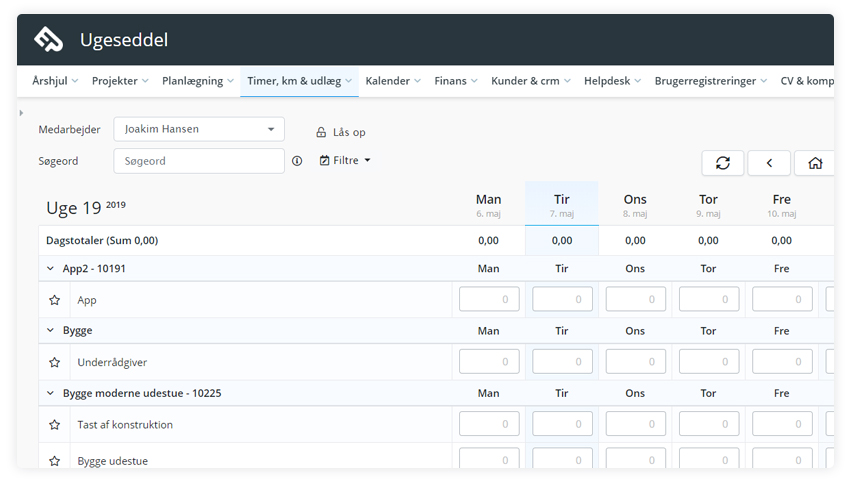The width and height of the screenshot is (850, 482).
Task: Click Underrådgiver Tuesday hours field
Action: [x=562, y=362]
